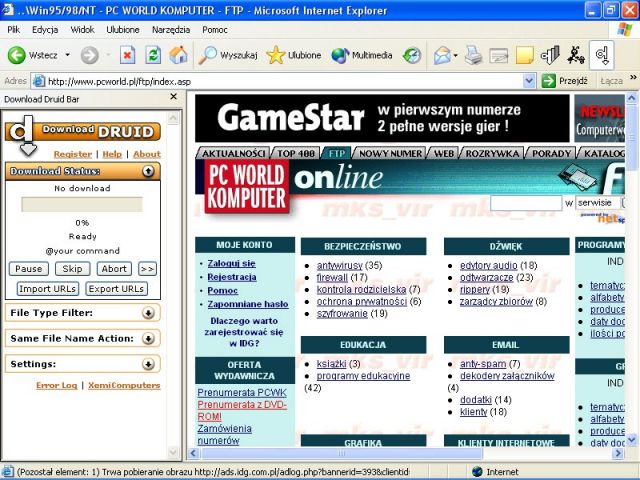This screenshot has width=640, height=480.
Task: Open Ulubione favorites star
Action: click(293, 55)
